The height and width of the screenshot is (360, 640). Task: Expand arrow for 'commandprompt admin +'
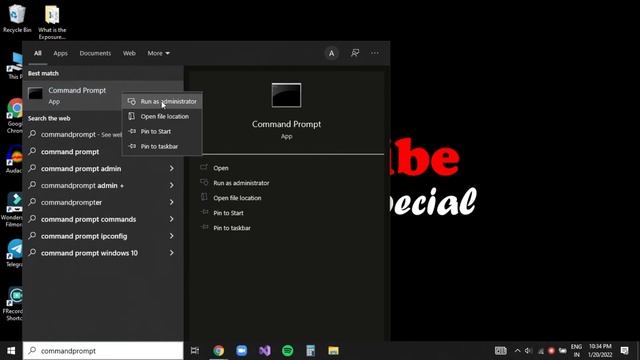[x=171, y=185]
